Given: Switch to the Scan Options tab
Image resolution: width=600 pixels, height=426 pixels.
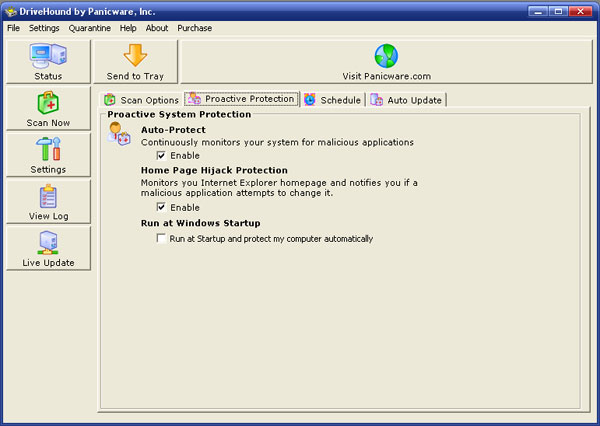Looking at the screenshot, I should click(141, 100).
